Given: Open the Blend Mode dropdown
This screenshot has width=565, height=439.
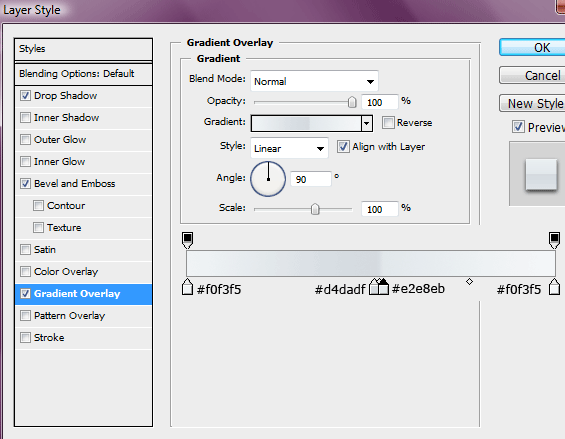Looking at the screenshot, I should coord(314,81).
